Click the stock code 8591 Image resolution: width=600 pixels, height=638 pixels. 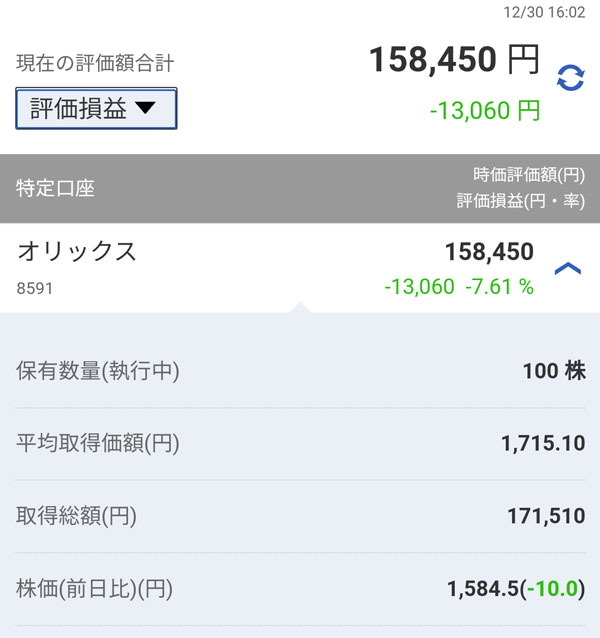coord(35,288)
